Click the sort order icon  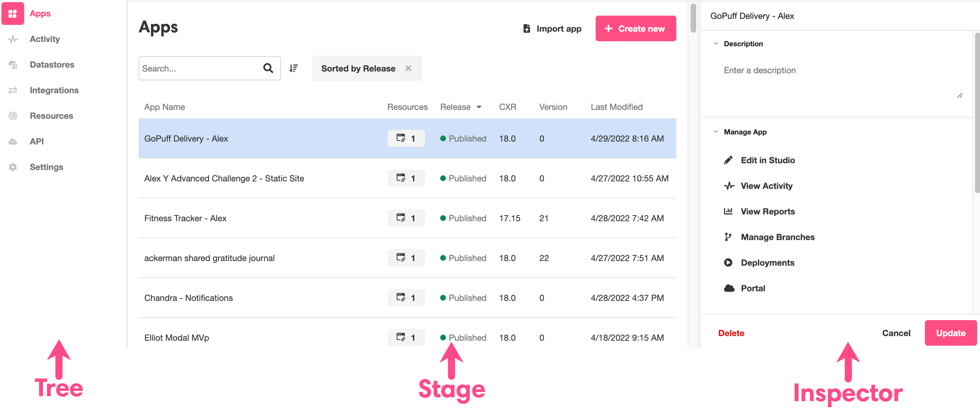click(293, 68)
